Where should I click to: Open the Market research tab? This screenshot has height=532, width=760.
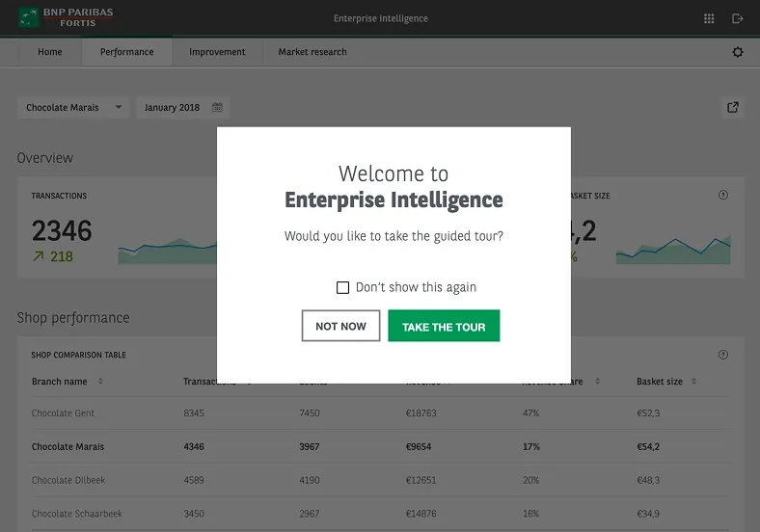[312, 52]
